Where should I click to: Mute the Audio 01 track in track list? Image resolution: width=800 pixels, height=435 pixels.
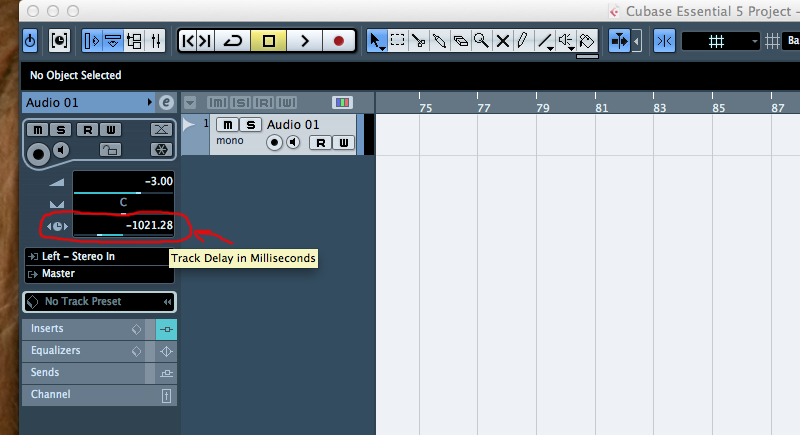[x=228, y=125]
